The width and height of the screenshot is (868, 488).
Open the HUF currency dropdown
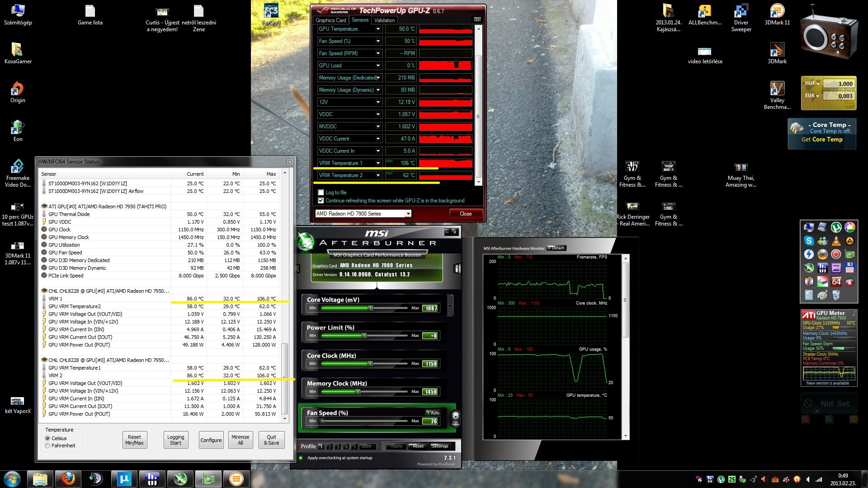[812, 84]
